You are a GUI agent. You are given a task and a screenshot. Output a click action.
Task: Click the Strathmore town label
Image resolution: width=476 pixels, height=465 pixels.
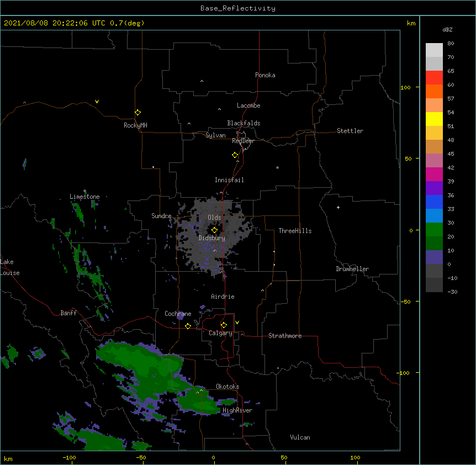click(285, 336)
